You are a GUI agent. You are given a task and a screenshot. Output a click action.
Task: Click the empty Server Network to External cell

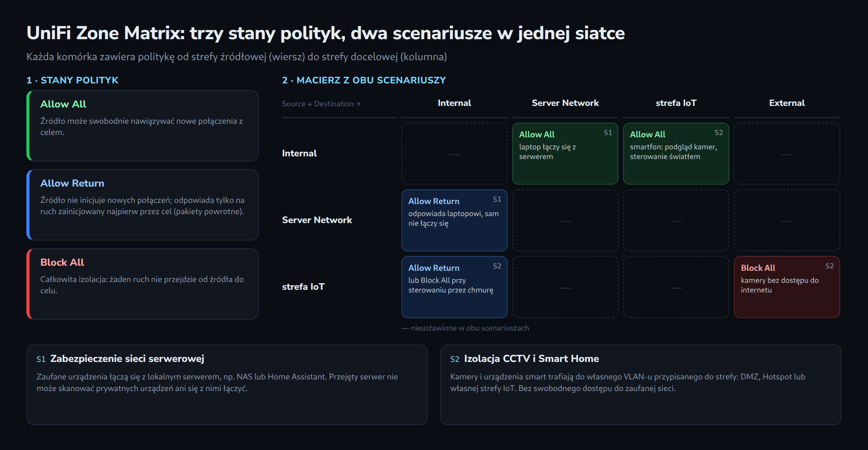tap(787, 220)
